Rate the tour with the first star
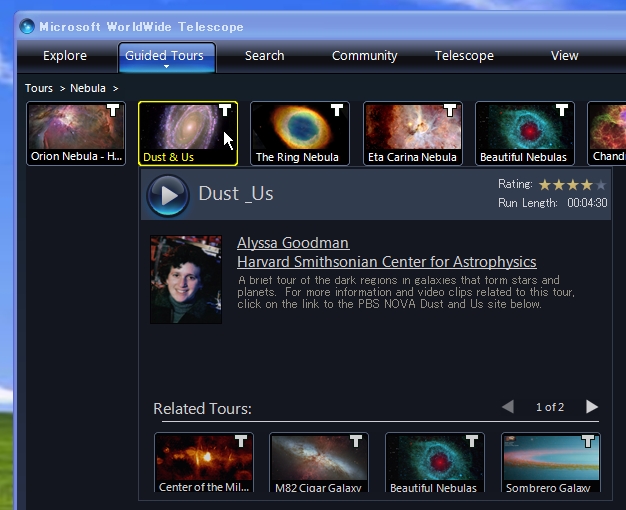Image resolution: width=626 pixels, height=510 pixels. coord(545,185)
